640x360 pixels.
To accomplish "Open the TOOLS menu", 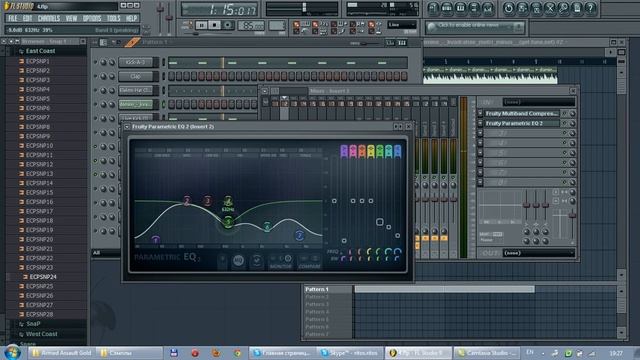I will 113,18.
